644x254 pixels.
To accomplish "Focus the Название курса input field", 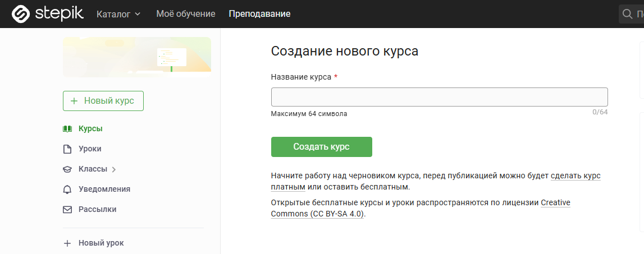I will tap(439, 97).
